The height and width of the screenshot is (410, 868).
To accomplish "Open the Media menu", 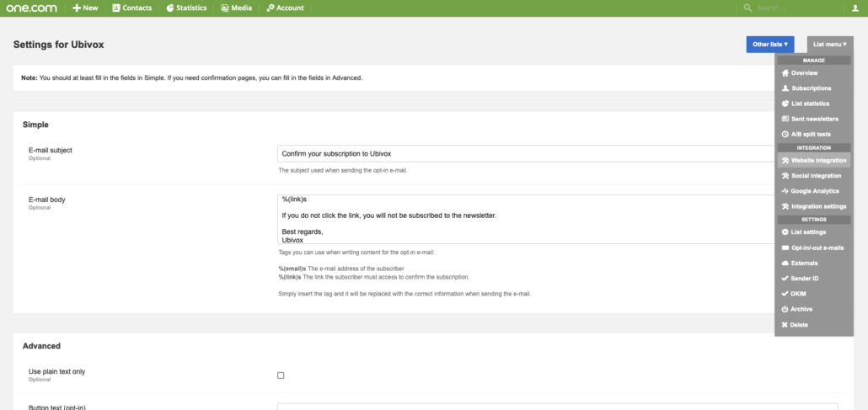I will (x=236, y=8).
